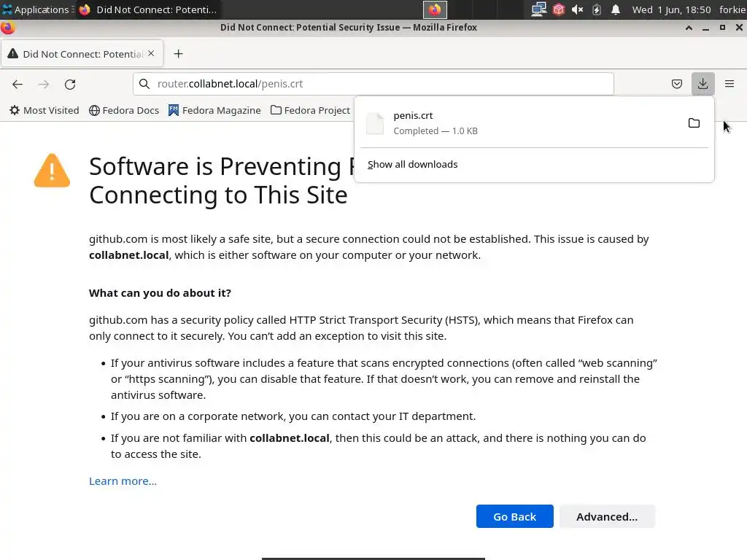
Task: Open the Pocket save icon
Action: [677, 84]
